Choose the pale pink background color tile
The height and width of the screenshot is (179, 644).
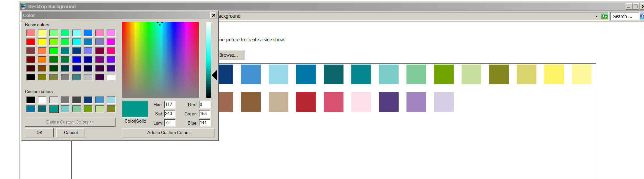coord(361,102)
